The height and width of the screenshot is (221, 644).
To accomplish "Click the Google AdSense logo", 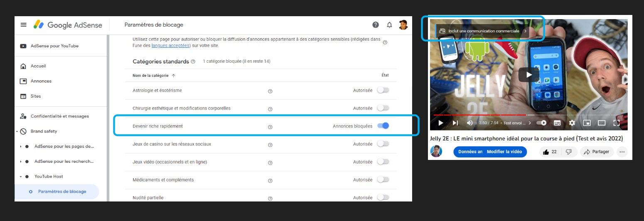I will pos(68,25).
